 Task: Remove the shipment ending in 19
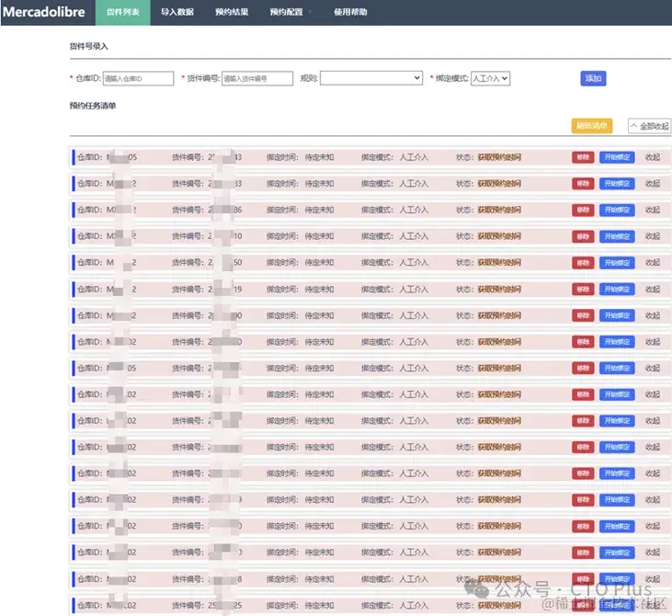[x=583, y=290]
